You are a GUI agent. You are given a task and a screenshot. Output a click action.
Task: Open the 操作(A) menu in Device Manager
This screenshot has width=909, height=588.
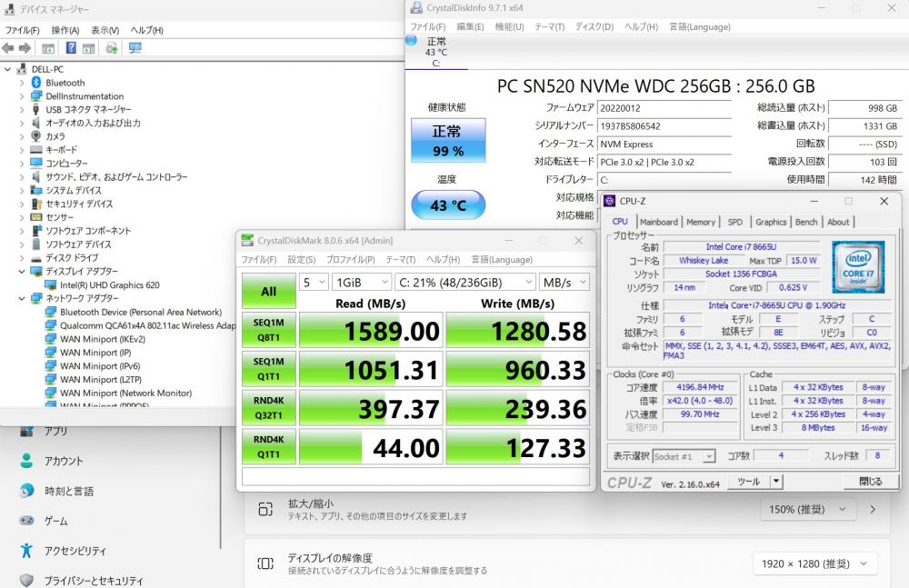pos(65,30)
